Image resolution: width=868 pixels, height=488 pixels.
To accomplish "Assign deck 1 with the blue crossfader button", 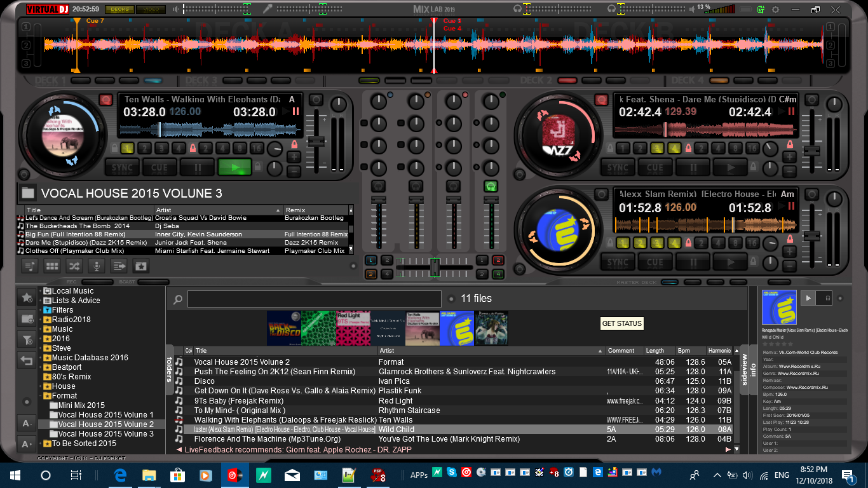I will (x=370, y=260).
